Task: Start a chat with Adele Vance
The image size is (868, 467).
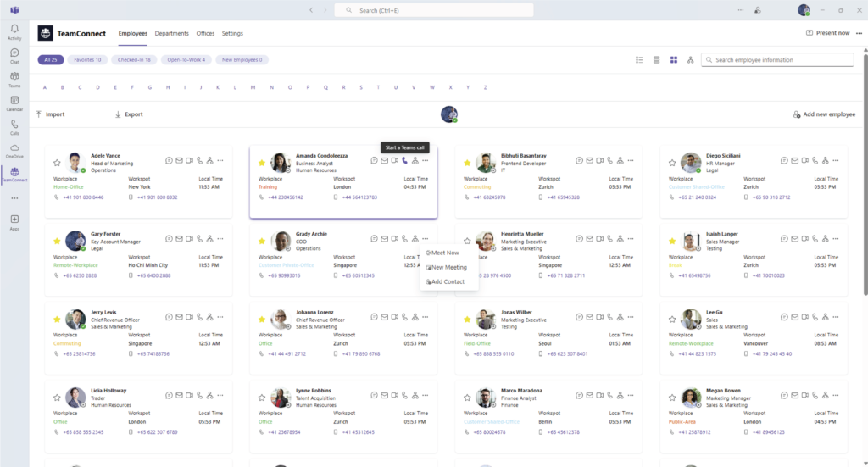Action: pos(169,160)
